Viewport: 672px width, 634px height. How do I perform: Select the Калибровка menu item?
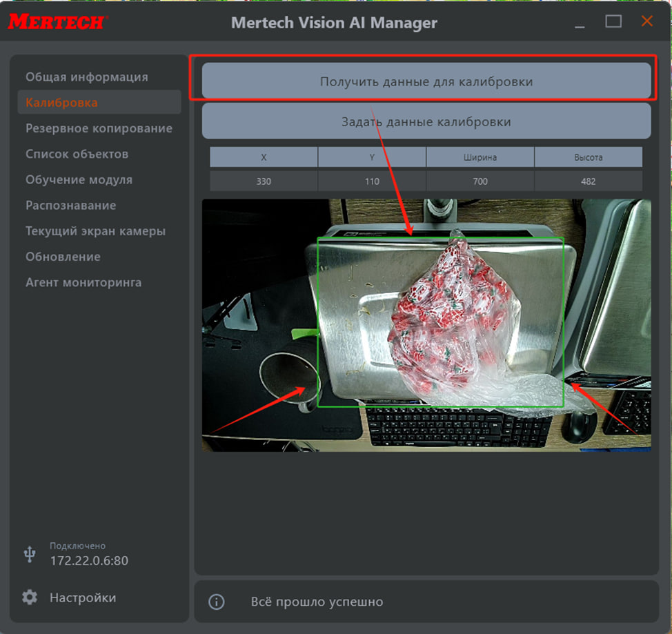pyautogui.click(x=62, y=103)
